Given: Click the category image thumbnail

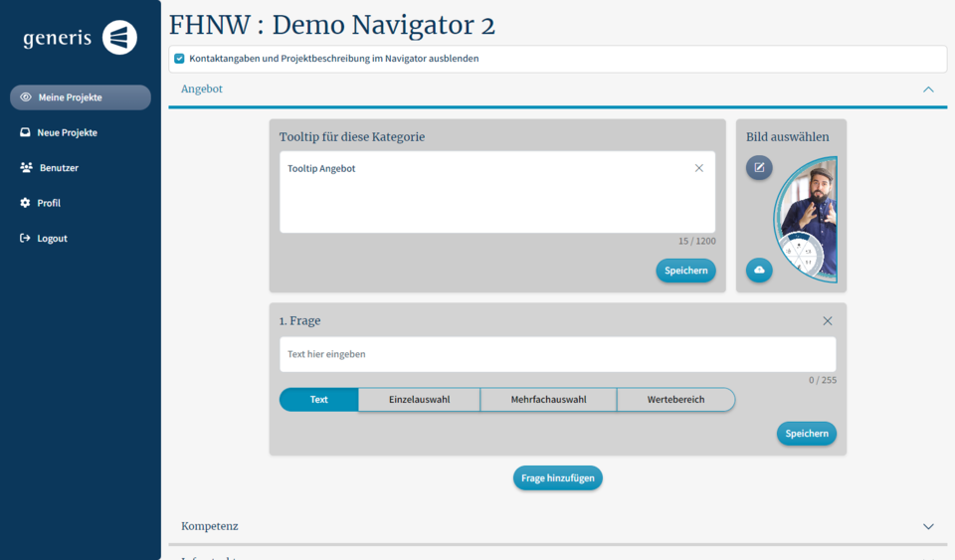Looking at the screenshot, I should tap(805, 220).
